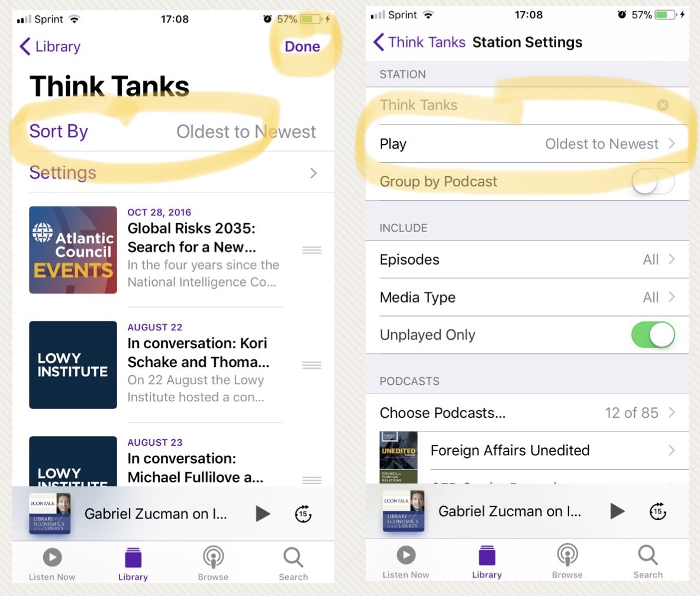
Task: Tap alarm clock icon in right status bar
Action: click(x=622, y=15)
